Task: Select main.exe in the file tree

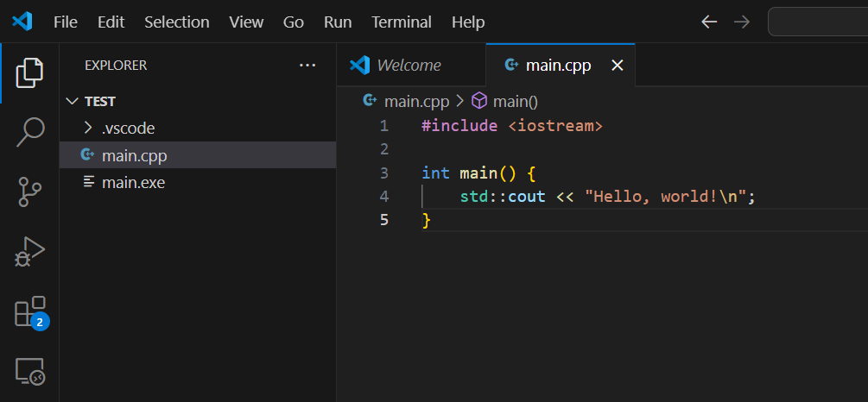Action: [x=133, y=182]
